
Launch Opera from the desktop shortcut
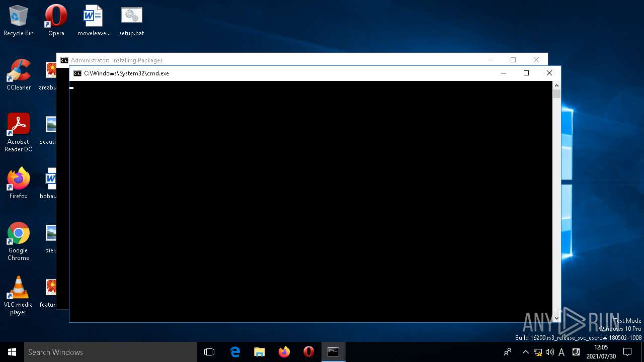click(56, 21)
